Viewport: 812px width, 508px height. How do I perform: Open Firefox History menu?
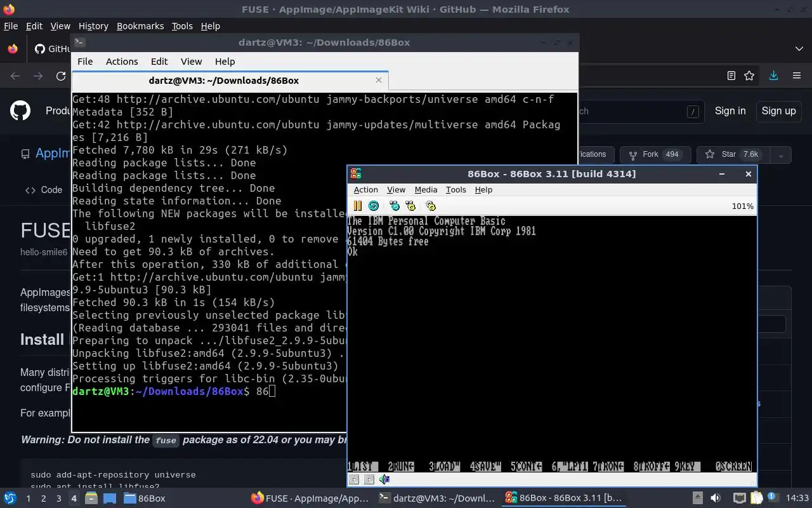pos(93,26)
